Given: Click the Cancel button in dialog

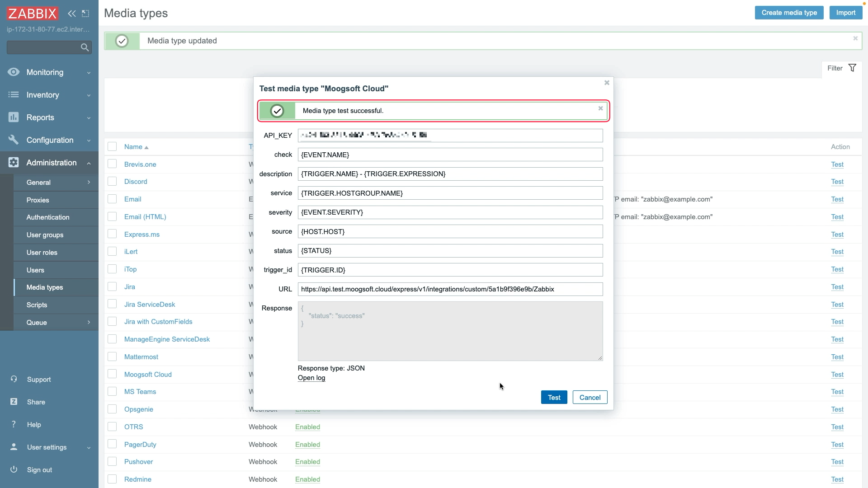Looking at the screenshot, I should (x=590, y=398).
